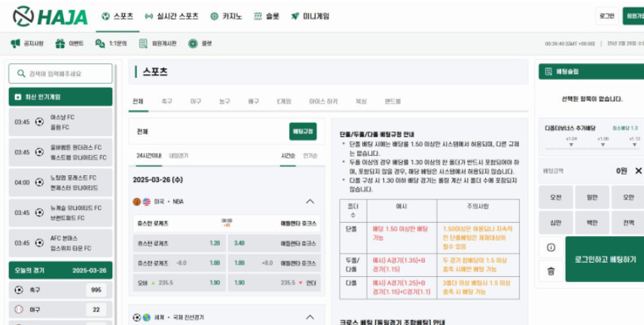Viewport: 644px width, 325px height.
Task: Open the 카지노 menu item
Action: pos(226,17)
